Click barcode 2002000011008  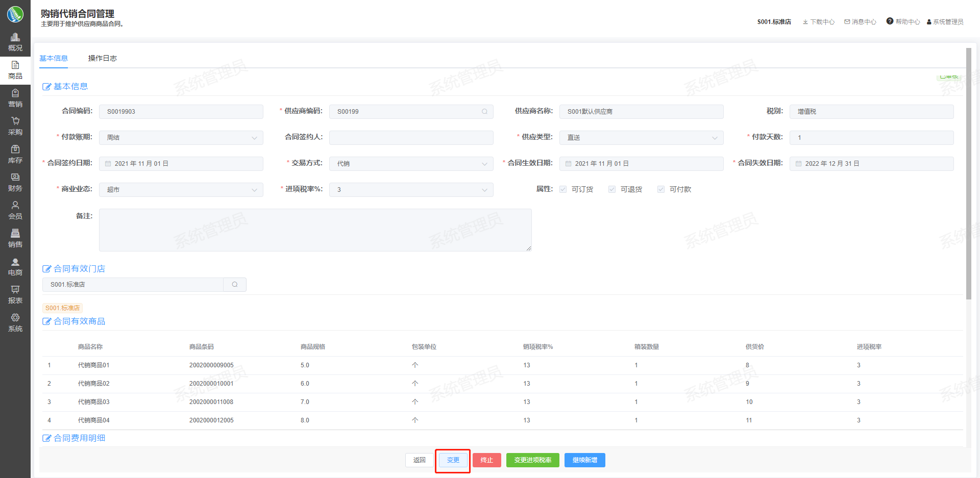(211, 402)
